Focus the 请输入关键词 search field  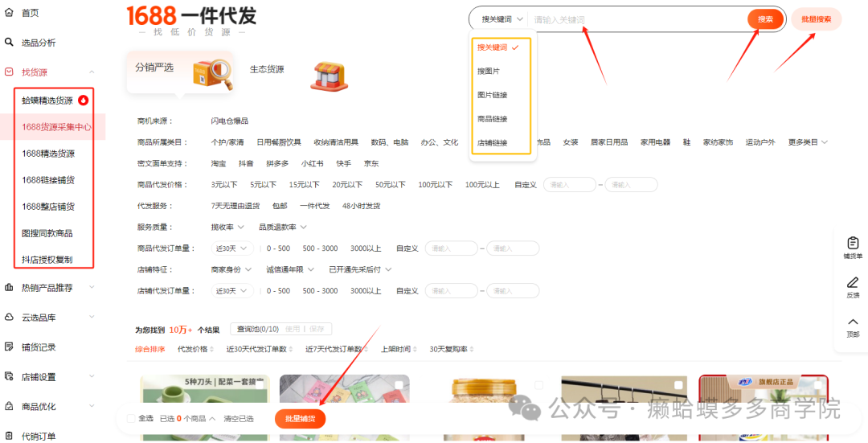(637, 19)
